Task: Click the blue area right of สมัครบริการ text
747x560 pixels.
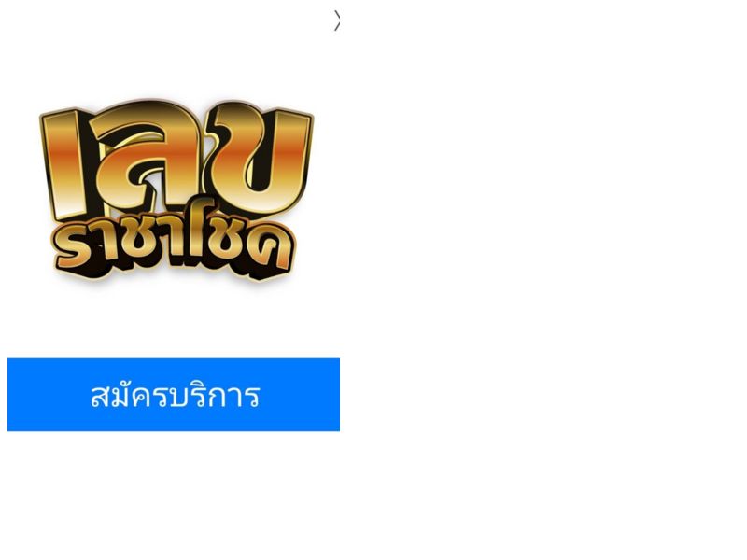Action: click(300, 395)
